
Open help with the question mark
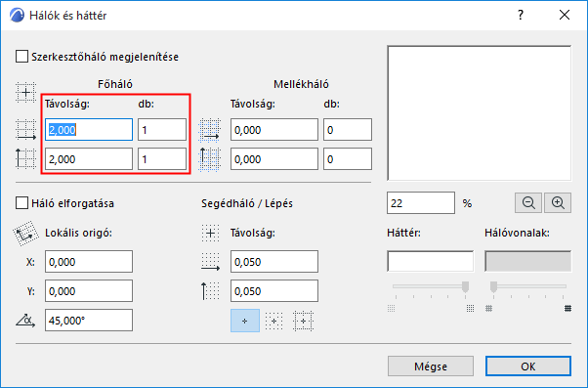point(521,15)
